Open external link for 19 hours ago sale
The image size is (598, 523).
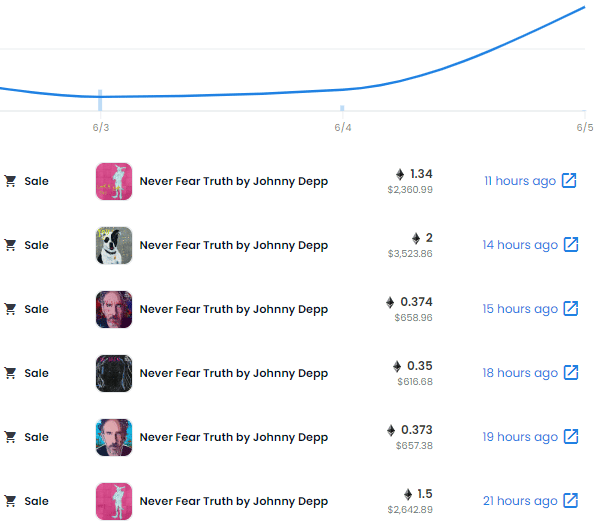tap(571, 437)
